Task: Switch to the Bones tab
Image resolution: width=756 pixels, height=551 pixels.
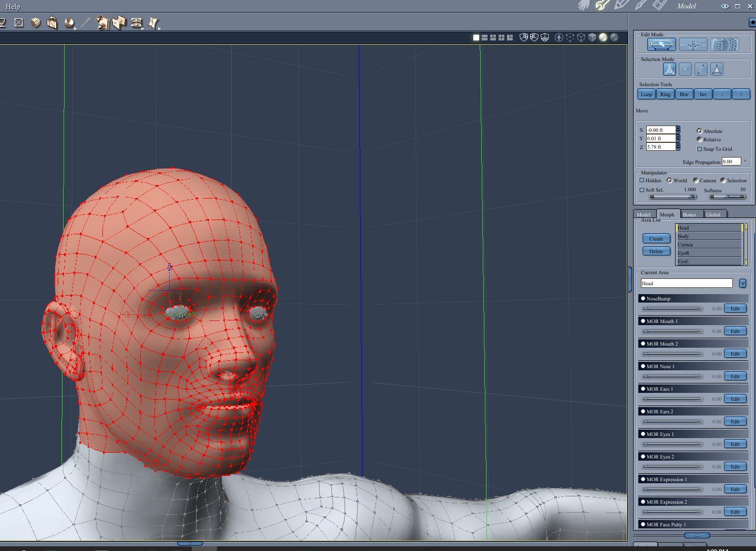Action: (689, 214)
